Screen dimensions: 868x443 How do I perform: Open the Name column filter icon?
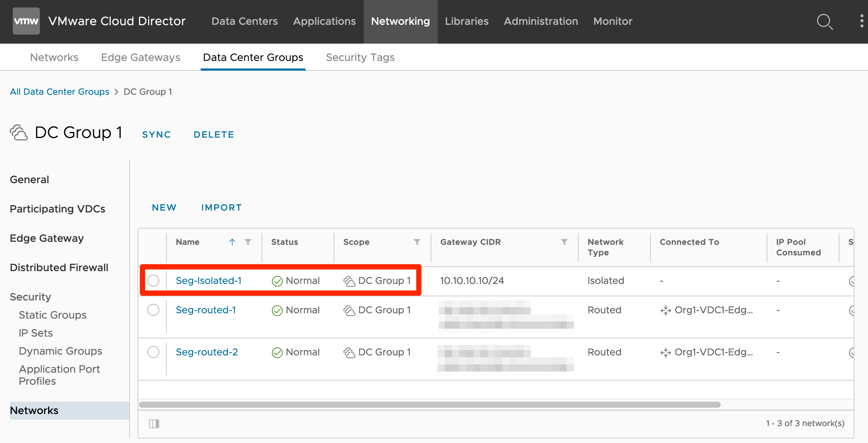click(x=248, y=242)
